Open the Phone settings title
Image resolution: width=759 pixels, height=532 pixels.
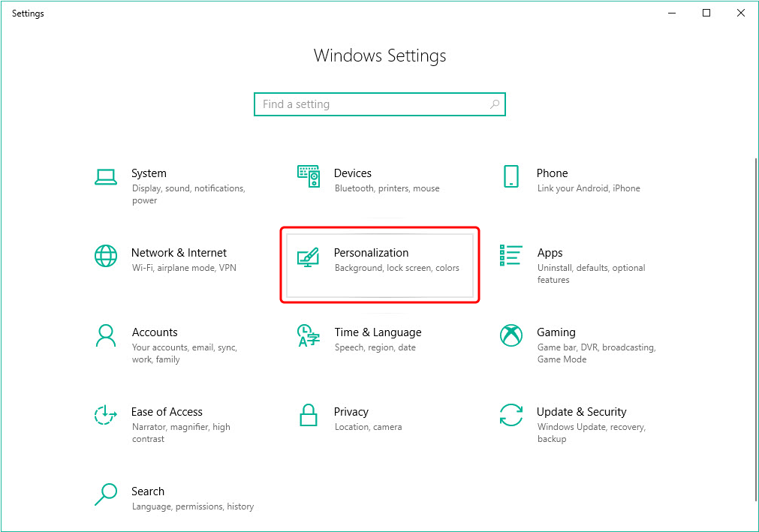coord(552,173)
